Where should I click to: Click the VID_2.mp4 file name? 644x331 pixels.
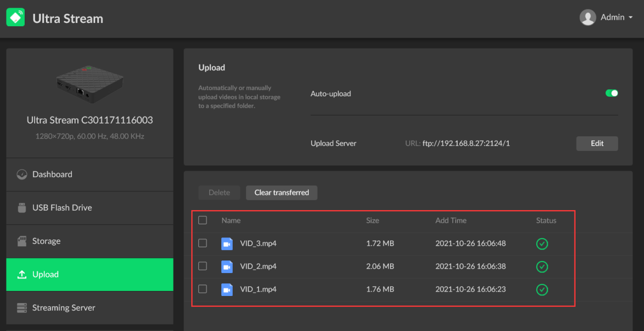tap(258, 266)
